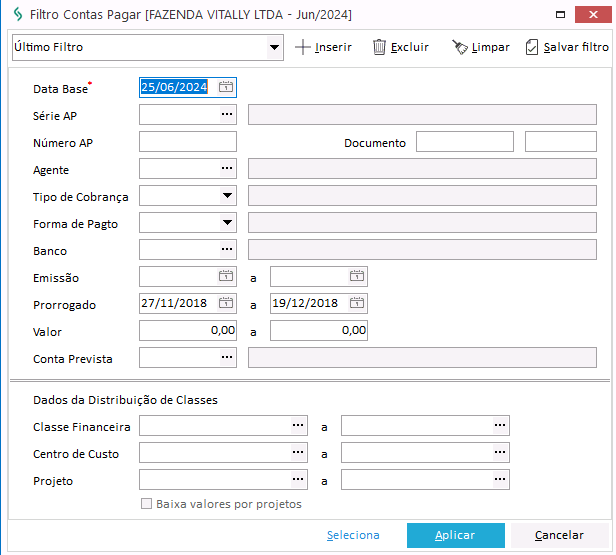Viewport: 616px width, 555px height.
Task: Click the Valor minimum field
Action: coord(188,330)
